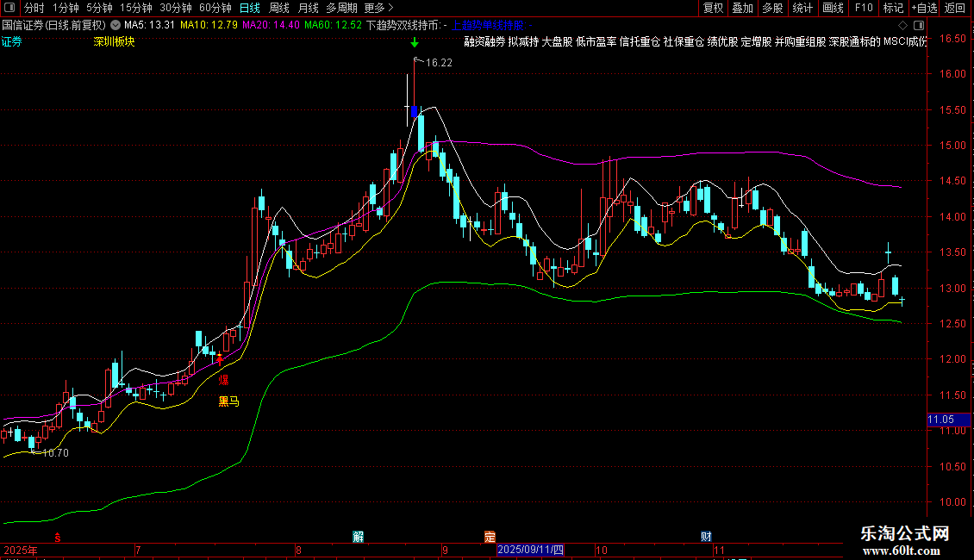Click the diamond icon at chart top-right

point(903,26)
